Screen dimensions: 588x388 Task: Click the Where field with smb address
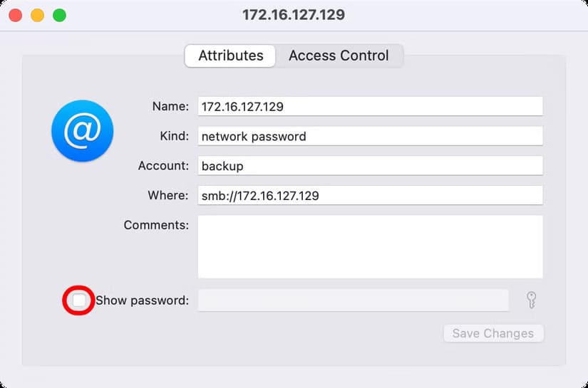click(370, 195)
